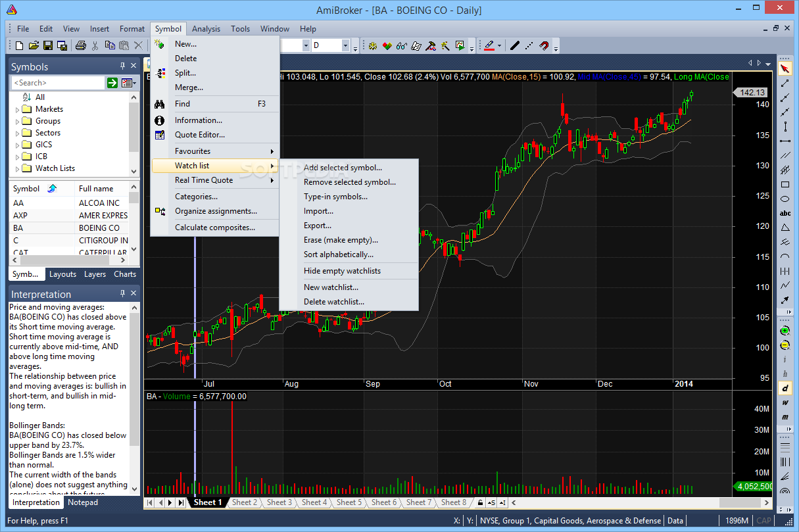Expand the Groups tree node

click(18, 121)
